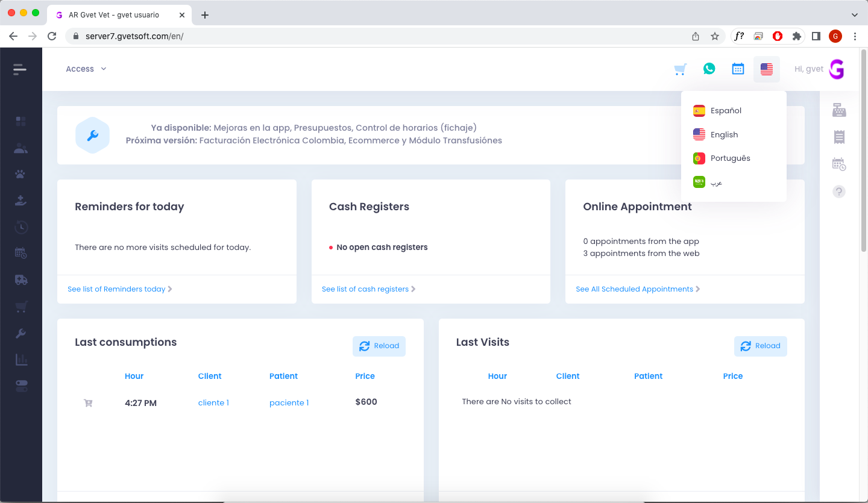Click the shopping cart icon in the top bar
The height and width of the screenshot is (503, 868).
pyautogui.click(x=680, y=69)
